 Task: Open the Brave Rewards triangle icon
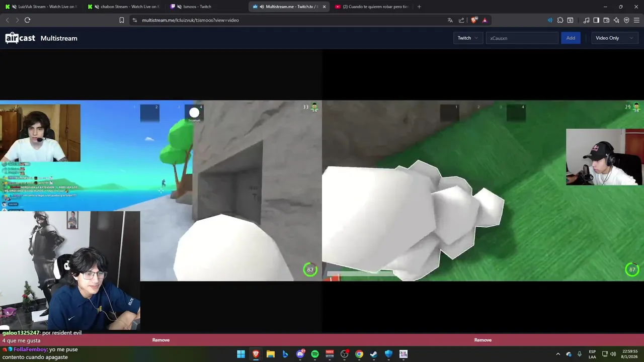pos(485,20)
